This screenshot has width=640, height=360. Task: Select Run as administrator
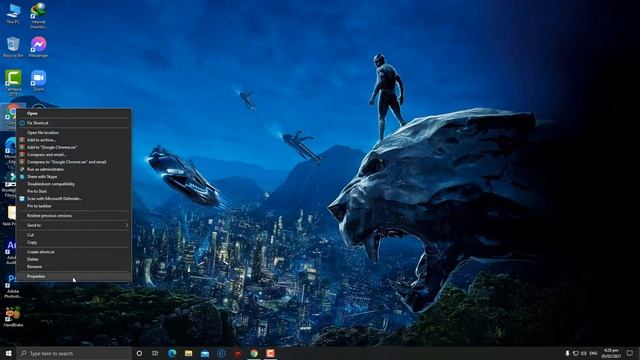tap(73, 169)
